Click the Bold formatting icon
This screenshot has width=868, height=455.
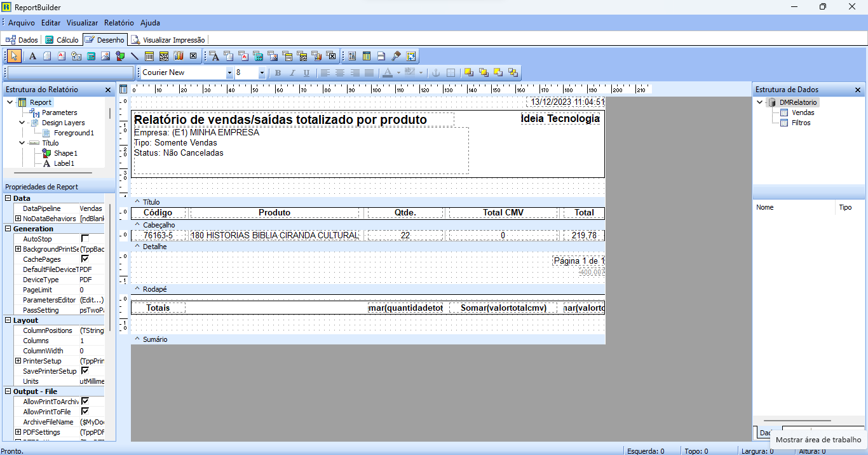[278, 73]
